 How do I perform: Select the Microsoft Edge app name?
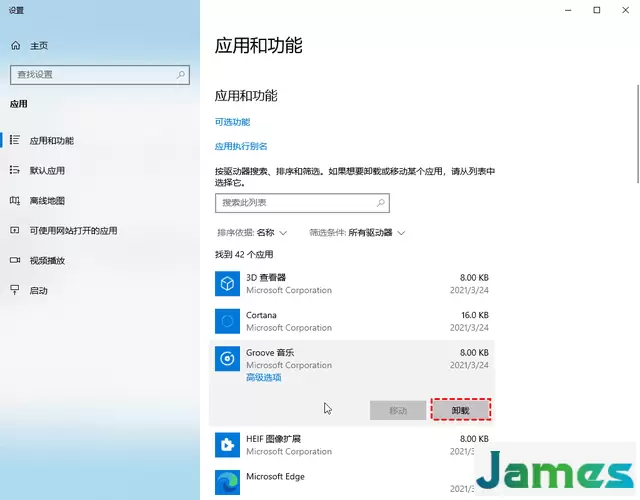276,476
